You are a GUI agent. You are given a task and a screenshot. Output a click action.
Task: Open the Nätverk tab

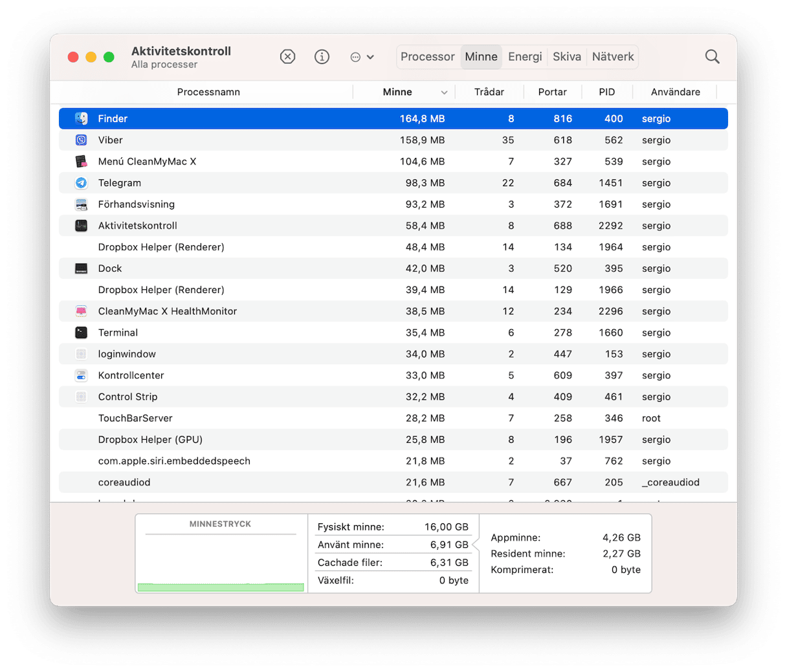[613, 57]
